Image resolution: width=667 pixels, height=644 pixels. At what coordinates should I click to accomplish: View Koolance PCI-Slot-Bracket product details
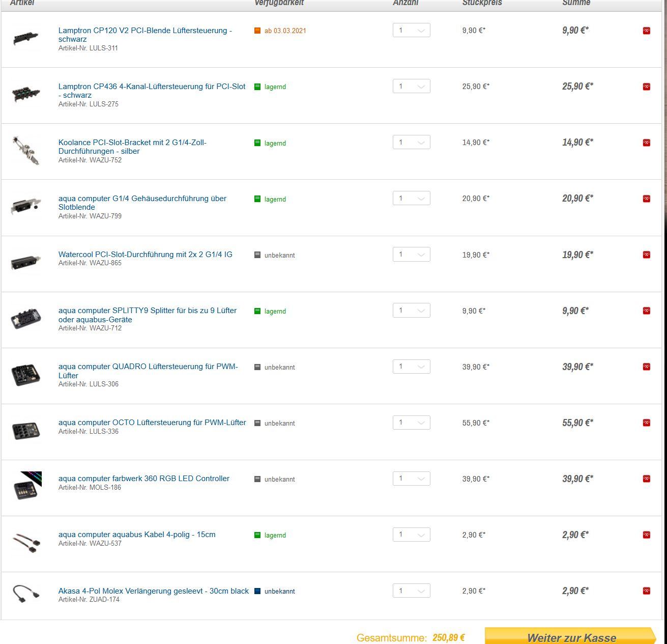tap(132, 147)
